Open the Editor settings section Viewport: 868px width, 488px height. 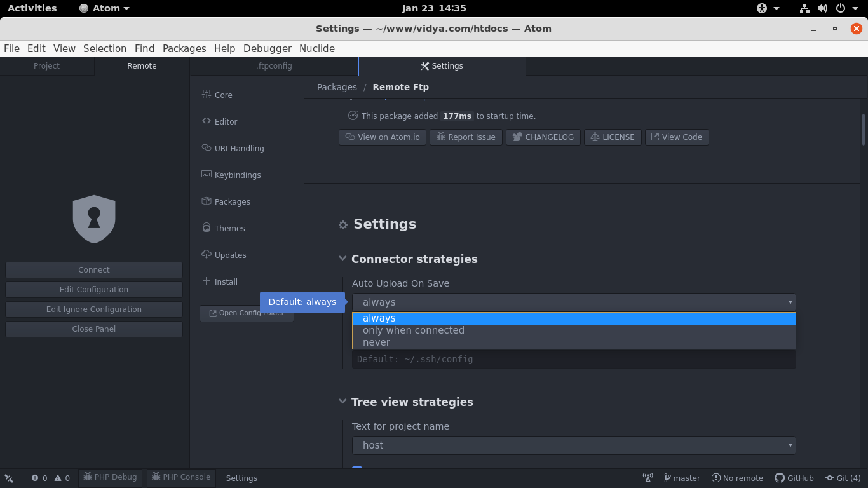click(219, 121)
